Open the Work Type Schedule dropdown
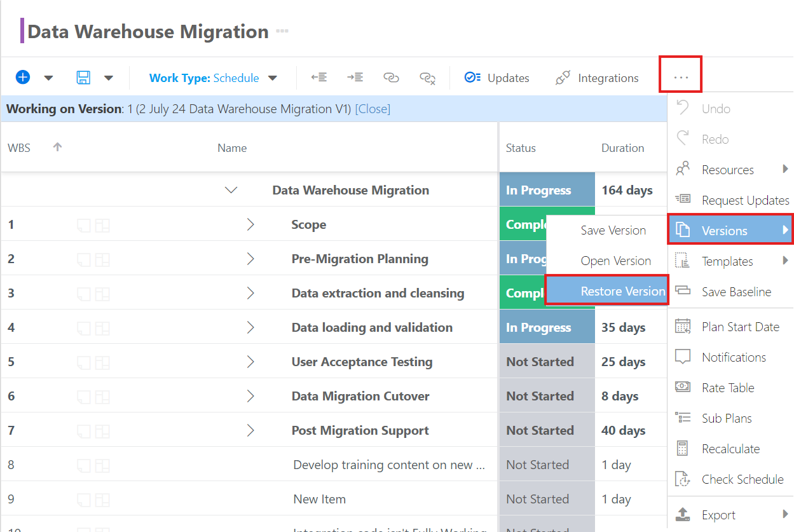The height and width of the screenshot is (532, 794). (x=213, y=77)
